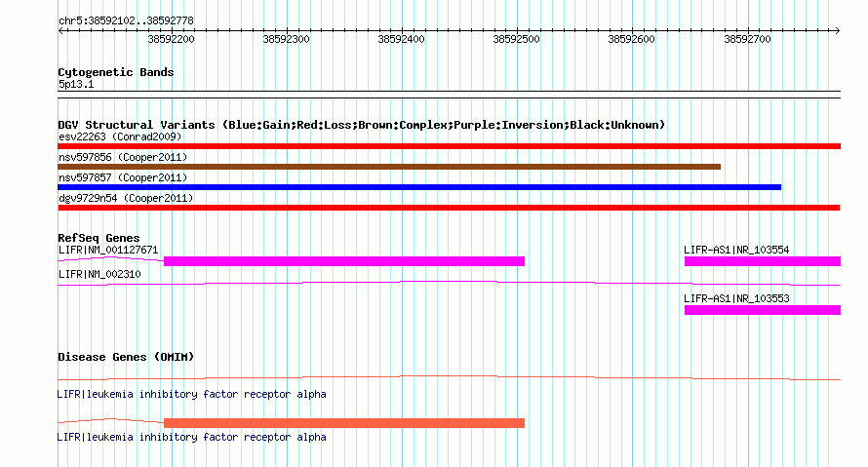Select the LIFR-AS1|NR_103553 magenta exon bar
The height and width of the screenshot is (467, 868).
tap(763, 310)
